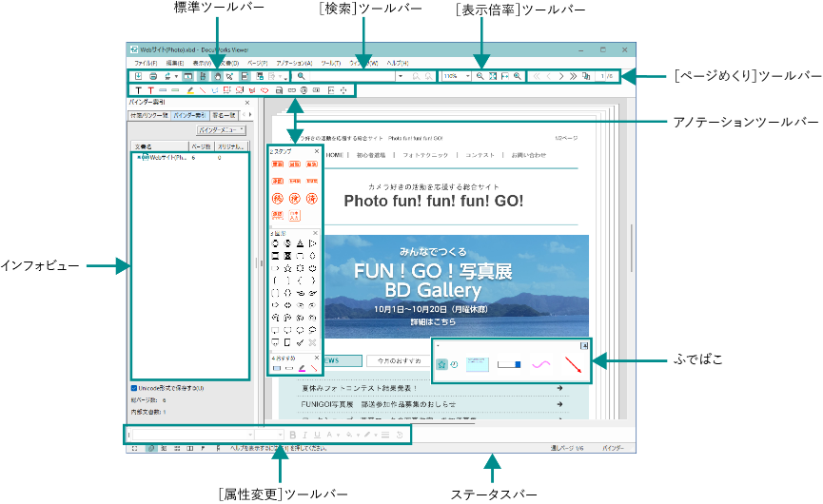The width and height of the screenshot is (823, 504).
Task: Click the zoom in magnifier icon
Action: [x=517, y=76]
